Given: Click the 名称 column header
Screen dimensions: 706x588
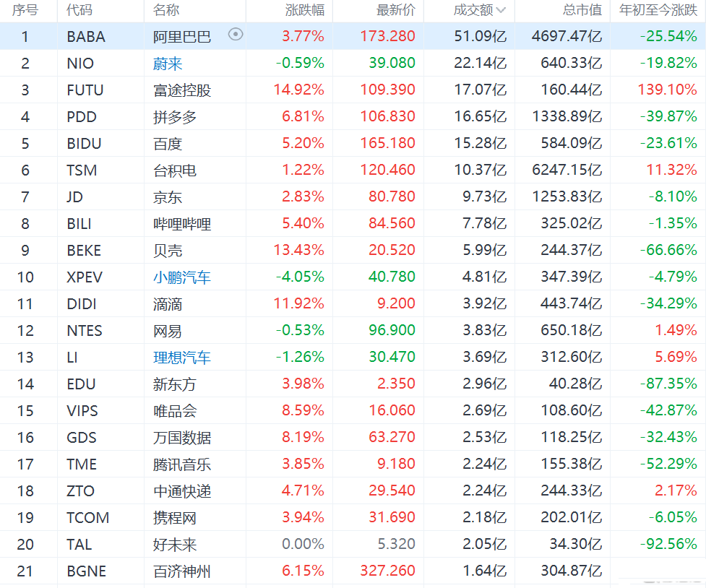Looking at the screenshot, I should [x=166, y=10].
